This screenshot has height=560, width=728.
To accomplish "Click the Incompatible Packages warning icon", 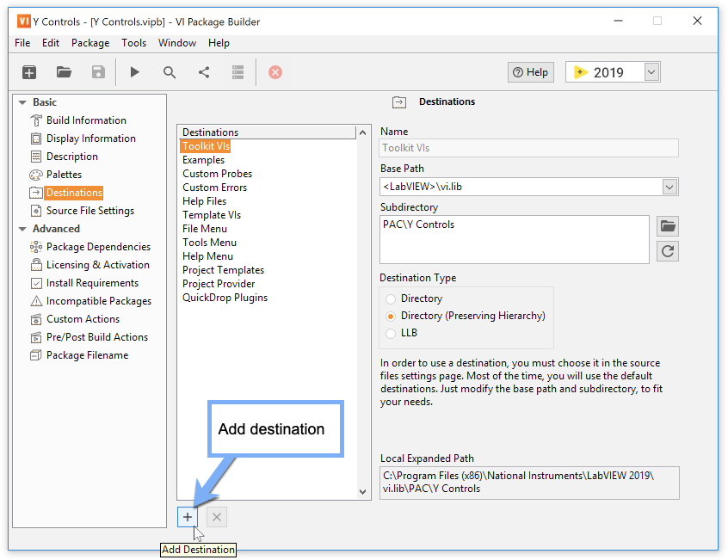I will (36, 302).
